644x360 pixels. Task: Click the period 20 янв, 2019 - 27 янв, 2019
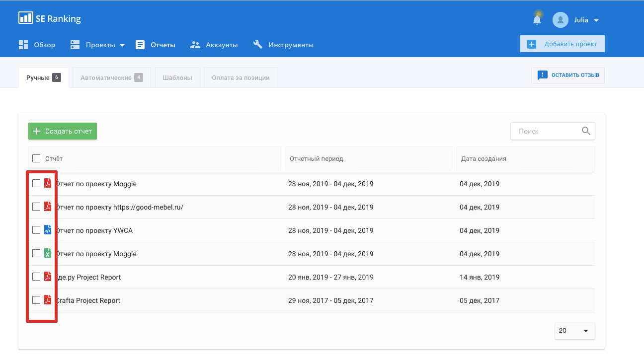pyautogui.click(x=331, y=277)
